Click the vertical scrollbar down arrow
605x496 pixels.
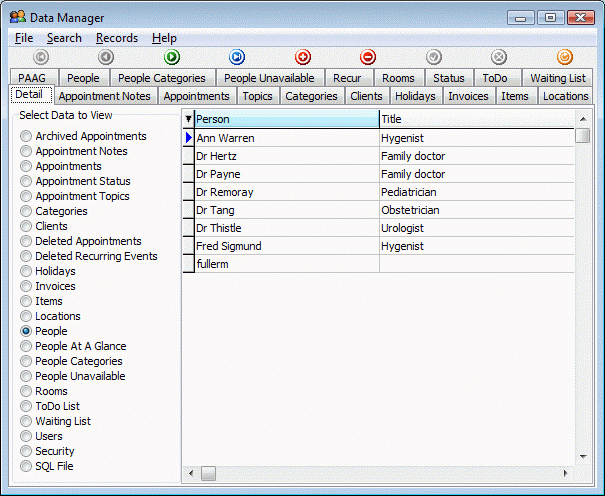coord(583,457)
